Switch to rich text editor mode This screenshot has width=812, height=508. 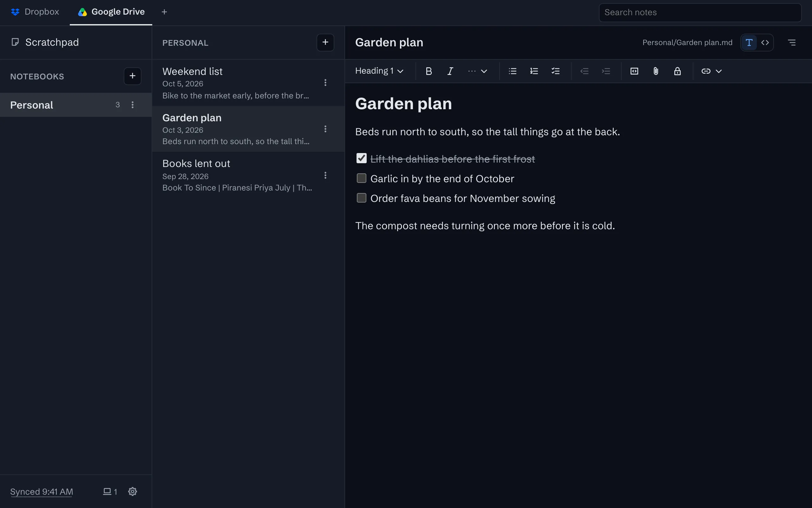[749, 43]
